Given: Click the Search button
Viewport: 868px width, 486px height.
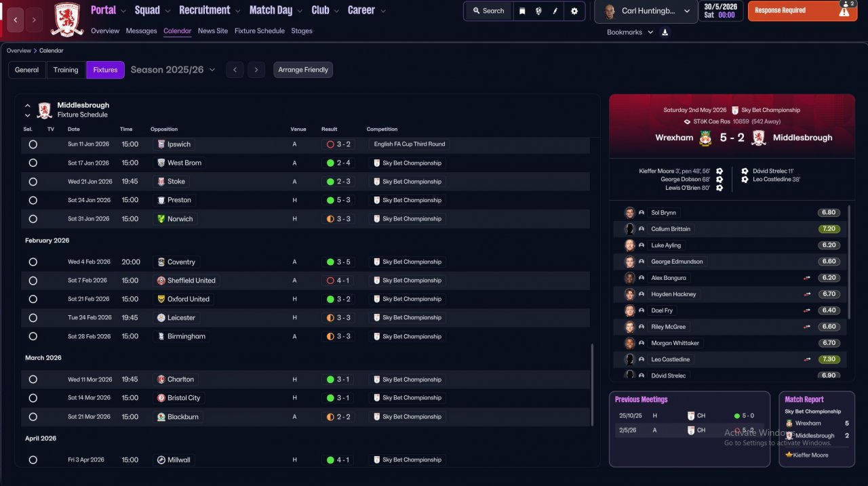Looking at the screenshot, I should point(488,11).
